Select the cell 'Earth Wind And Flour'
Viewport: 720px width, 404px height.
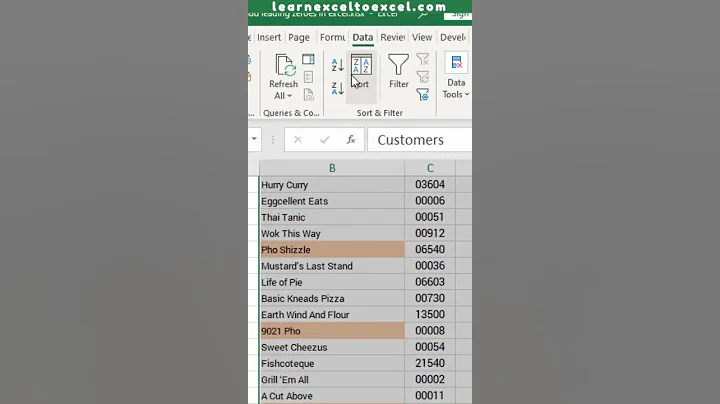coord(332,314)
